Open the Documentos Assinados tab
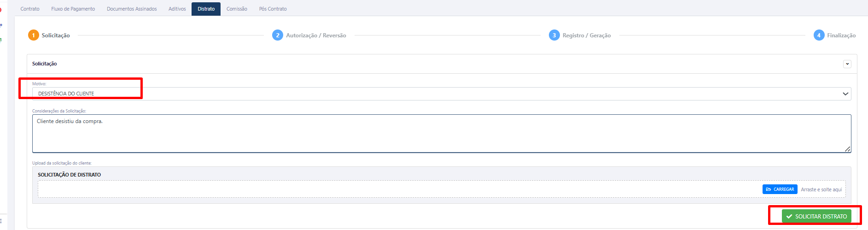Image resolution: width=868 pixels, height=230 pixels. (x=132, y=9)
